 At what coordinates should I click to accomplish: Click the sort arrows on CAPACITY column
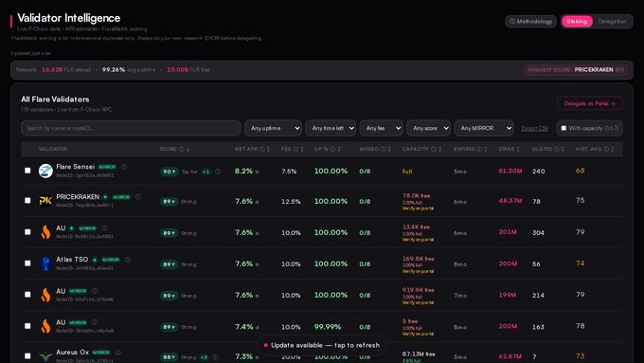click(439, 149)
